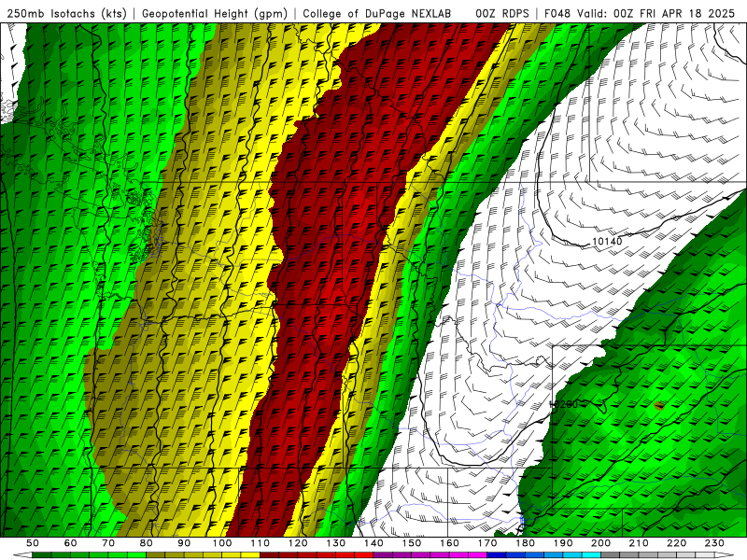Click the 'F048 Valid: 00Z FRI APR 18 2025' text
747x560 pixels.
tap(640, 13)
